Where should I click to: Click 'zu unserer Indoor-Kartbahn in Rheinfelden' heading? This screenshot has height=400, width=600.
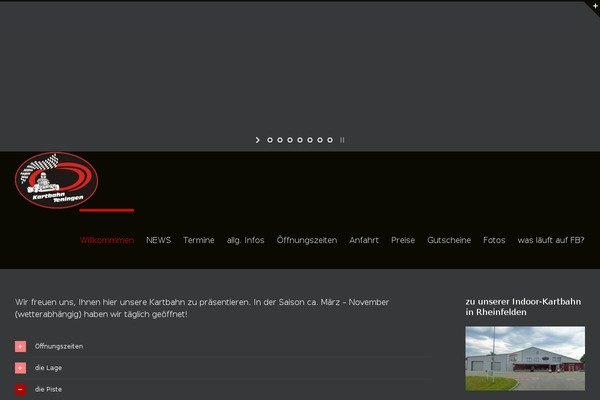tap(523, 307)
